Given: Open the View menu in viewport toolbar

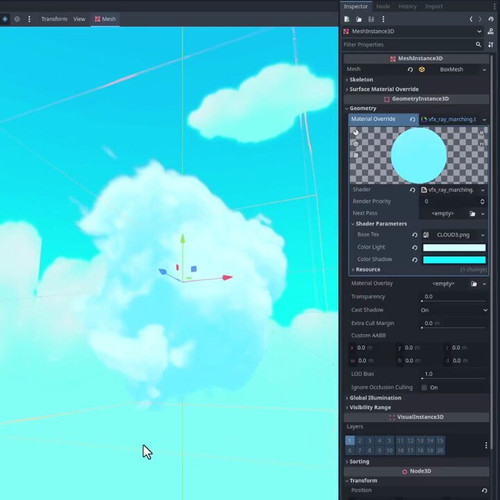Looking at the screenshot, I should pyautogui.click(x=79, y=19).
